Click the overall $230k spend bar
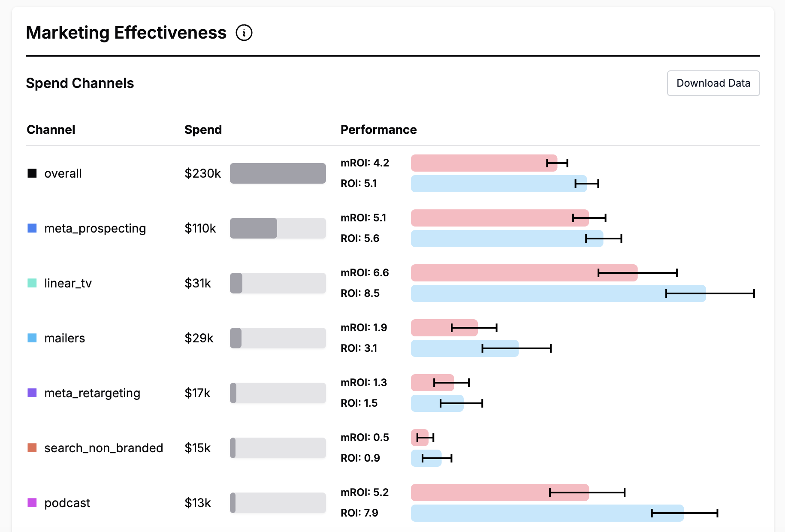785x532 pixels. point(278,173)
